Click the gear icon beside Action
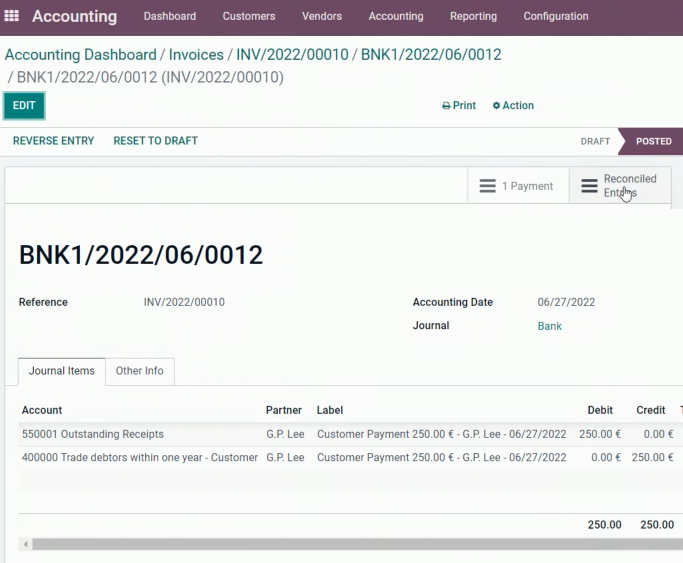The height and width of the screenshot is (563, 683). coord(496,105)
